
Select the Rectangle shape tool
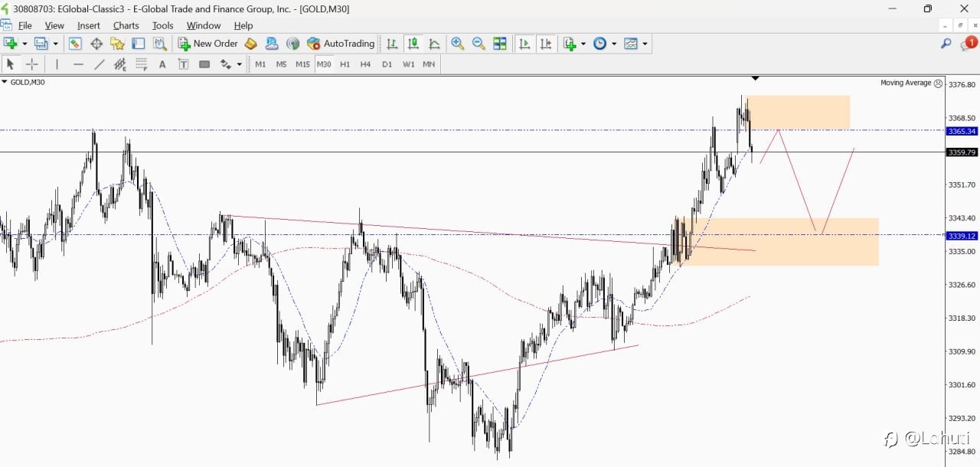[x=204, y=64]
